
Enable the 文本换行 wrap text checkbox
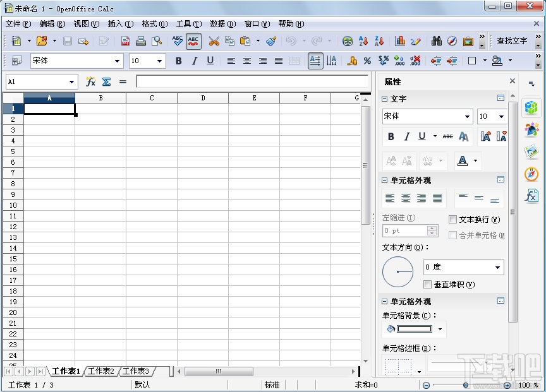click(452, 219)
